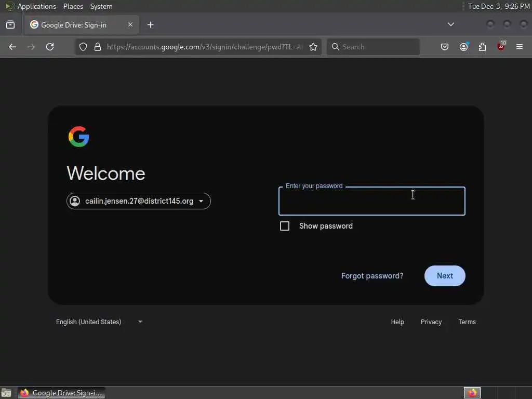Open a new browser tab

[151, 25]
